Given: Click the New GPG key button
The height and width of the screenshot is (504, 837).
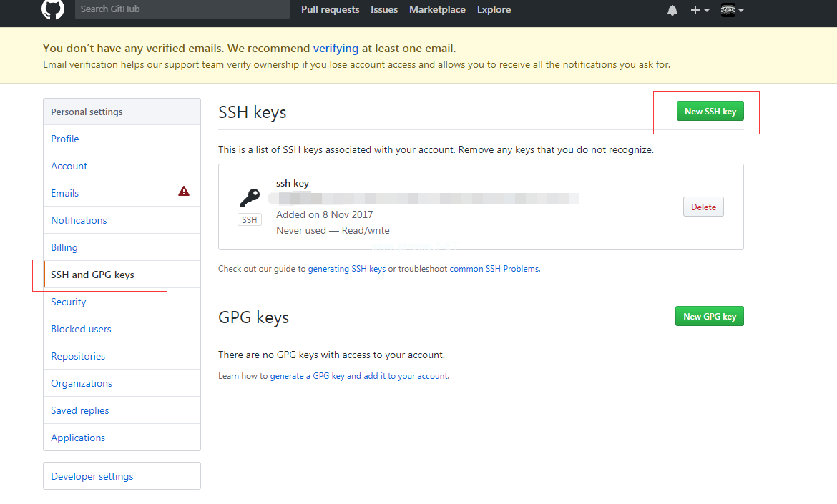Looking at the screenshot, I should tap(709, 316).
